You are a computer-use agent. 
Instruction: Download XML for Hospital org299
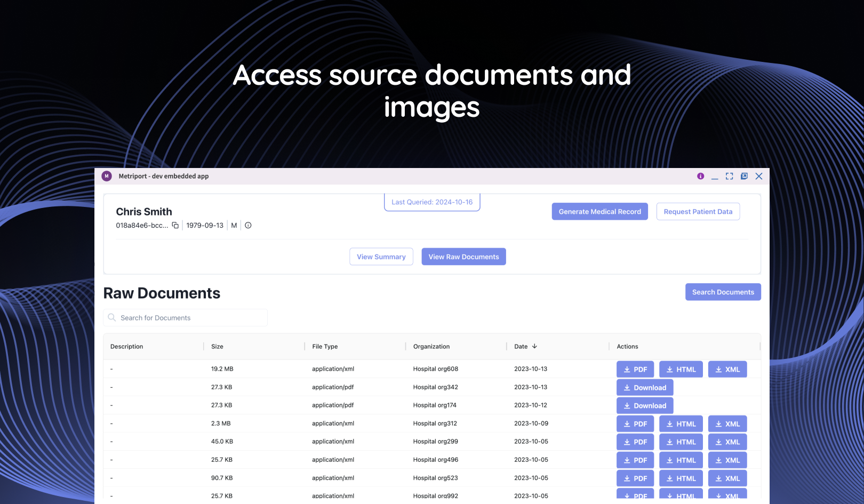(x=727, y=442)
